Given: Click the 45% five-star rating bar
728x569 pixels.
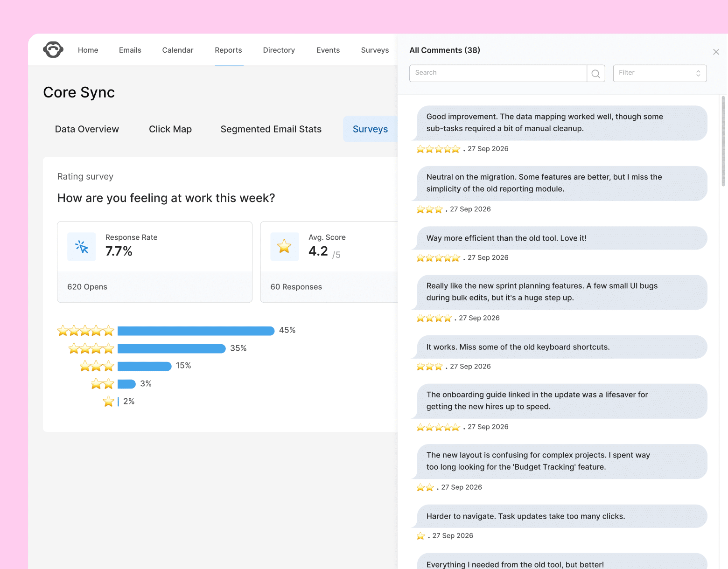Looking at the screenshot, I should (196, 331).
